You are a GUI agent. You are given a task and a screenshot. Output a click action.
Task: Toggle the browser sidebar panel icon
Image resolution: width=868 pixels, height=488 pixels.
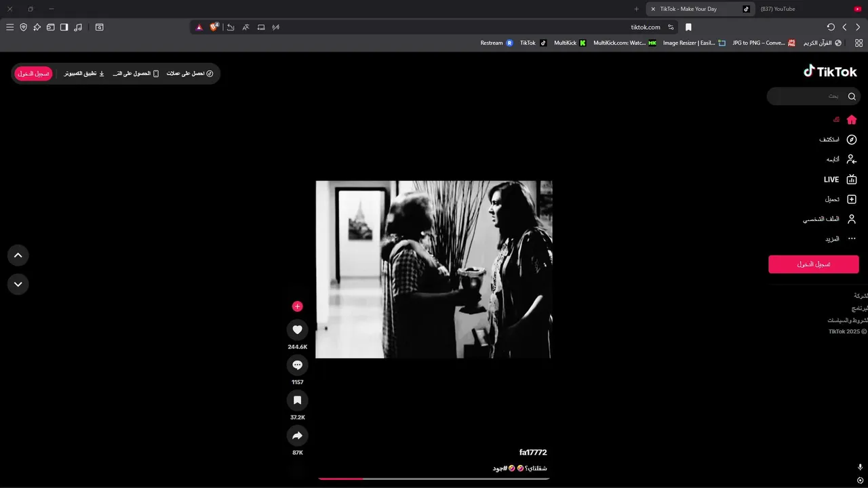pyautogui.click(x=64, y=27)
